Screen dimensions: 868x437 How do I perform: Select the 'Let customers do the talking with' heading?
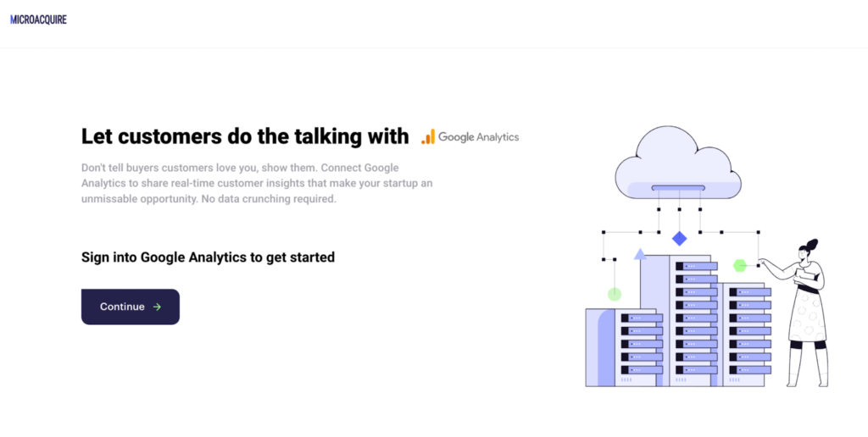click(x=245, y=136)
